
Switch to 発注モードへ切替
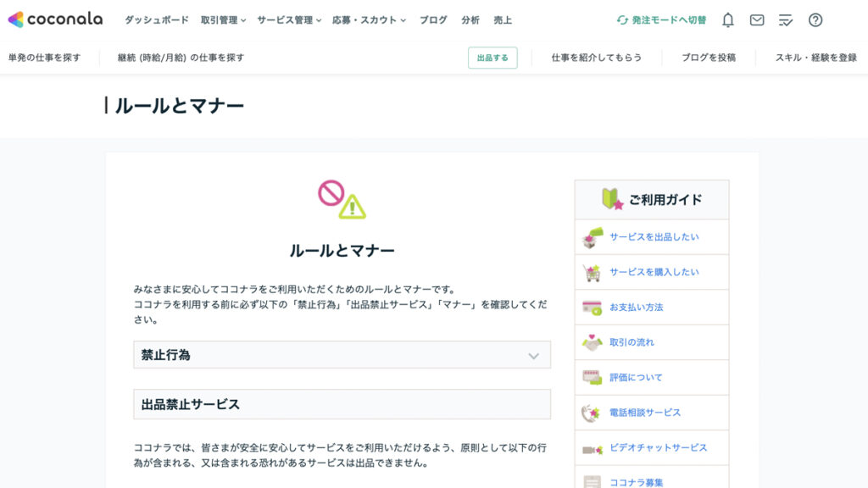point(661,20)
